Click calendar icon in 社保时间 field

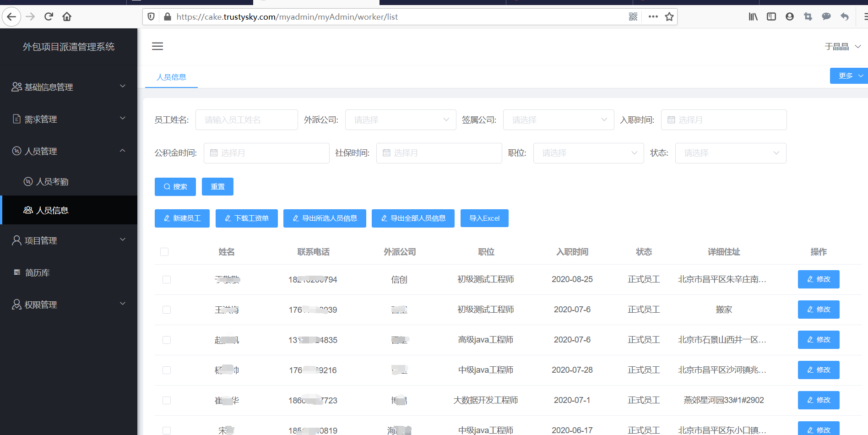(x=386, y=153)
